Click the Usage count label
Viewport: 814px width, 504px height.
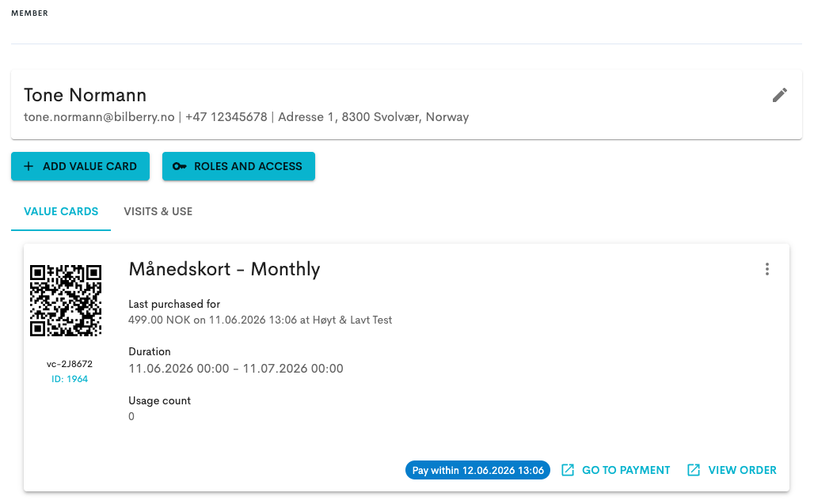(159, 401)
